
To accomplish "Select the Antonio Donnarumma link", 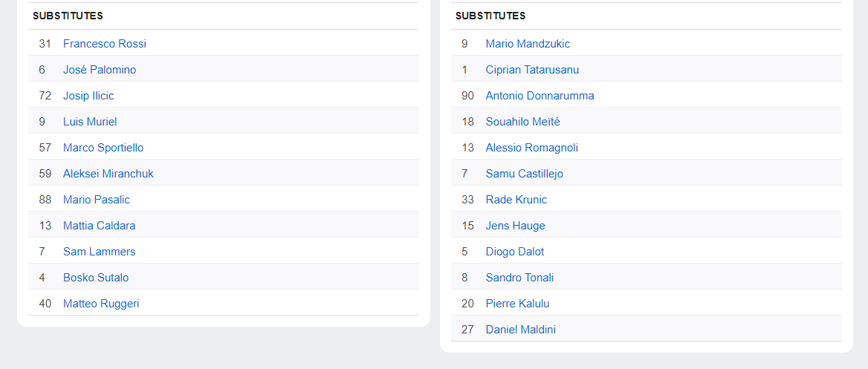I will tap(540, 96).
